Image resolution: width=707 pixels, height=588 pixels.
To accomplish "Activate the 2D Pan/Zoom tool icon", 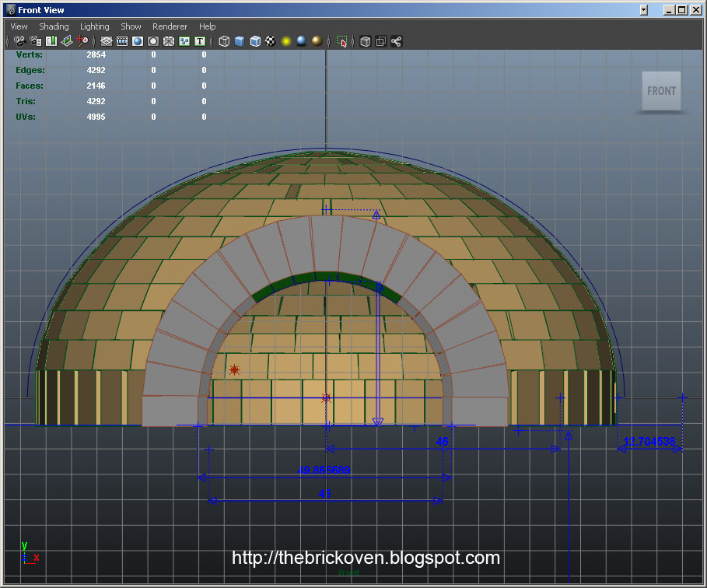I will tap(83, 41).
